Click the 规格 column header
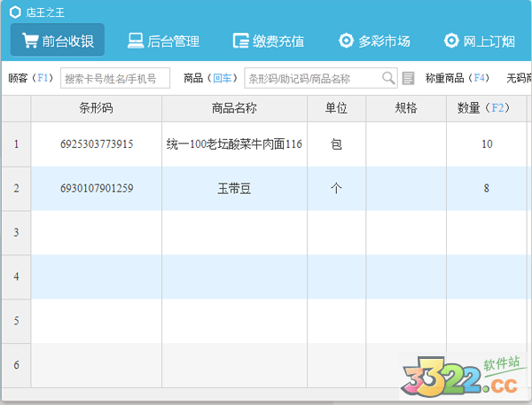Screen dimensions: 532x405 (406, 108)
